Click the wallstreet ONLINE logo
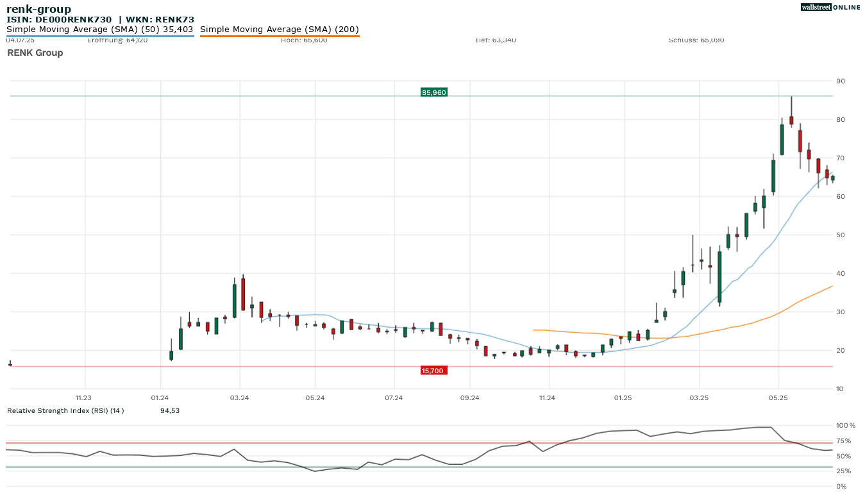The height and width of the screenshot is (504, 865). [830, 8]
